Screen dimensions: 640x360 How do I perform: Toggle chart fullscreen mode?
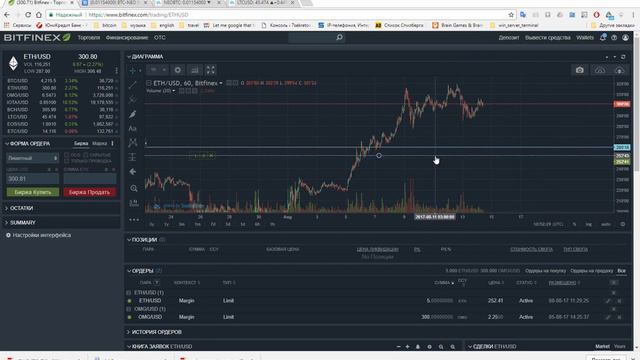click(211, 70)
